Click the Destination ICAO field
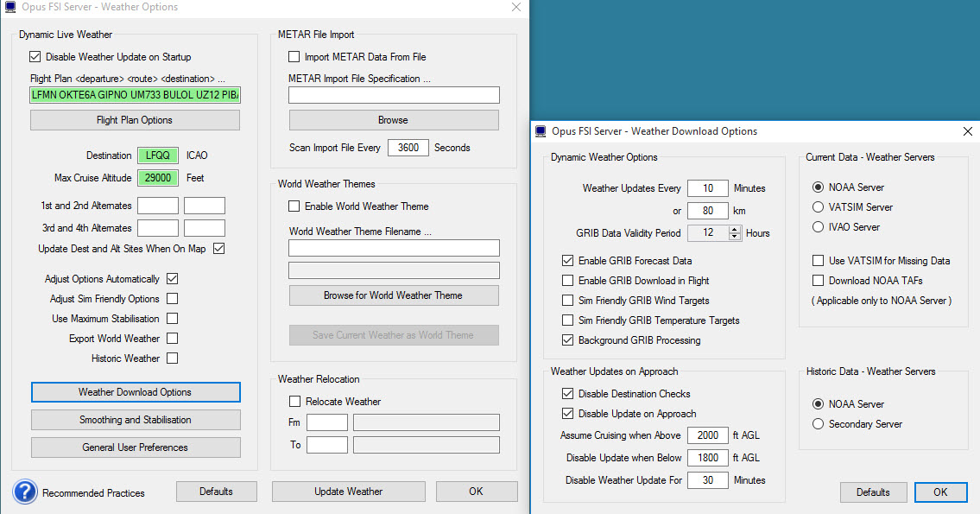This screenshot has width=980, height=514. [x=158, y=155]
